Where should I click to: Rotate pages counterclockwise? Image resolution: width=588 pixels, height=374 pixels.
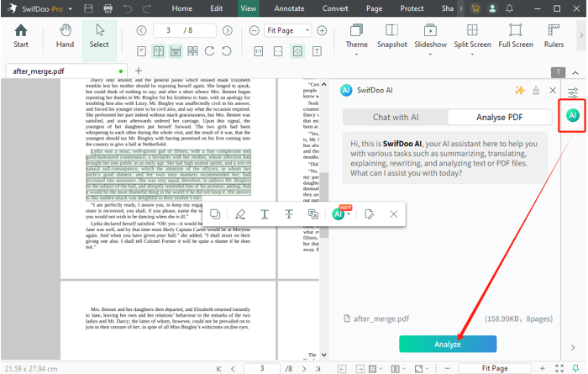pos(227,51)
